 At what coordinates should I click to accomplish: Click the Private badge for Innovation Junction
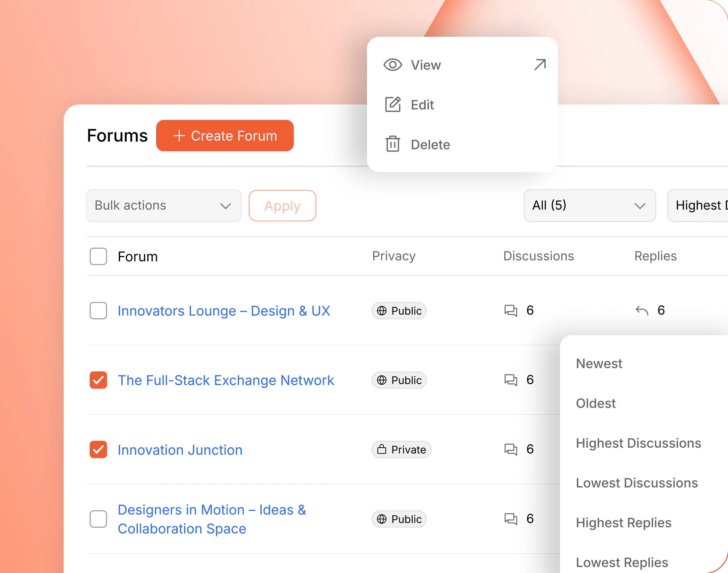(x=401, y=450)
